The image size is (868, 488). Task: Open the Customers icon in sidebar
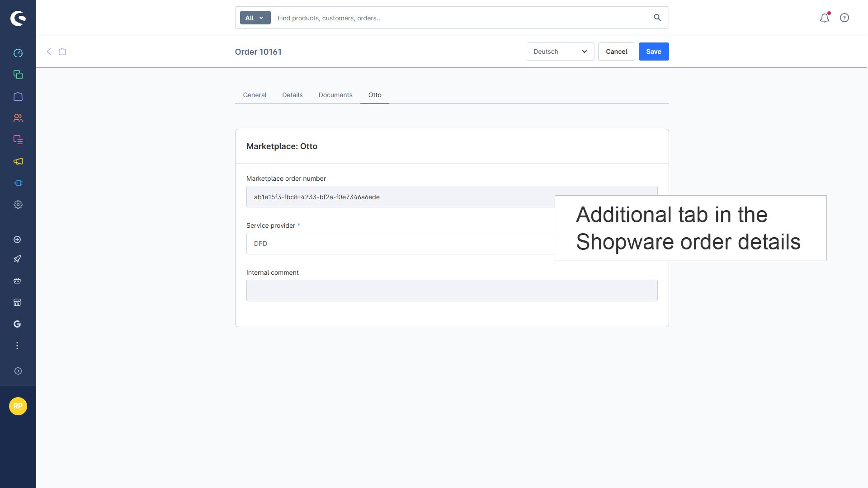click(x=18, y=118)
